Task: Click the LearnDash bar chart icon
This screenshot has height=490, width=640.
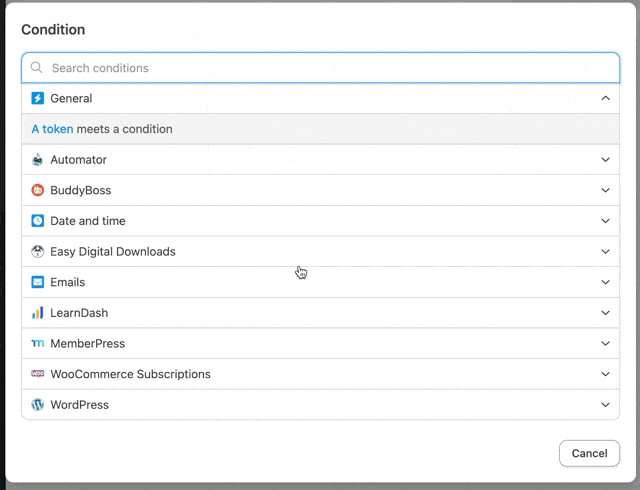Action: 38,313
